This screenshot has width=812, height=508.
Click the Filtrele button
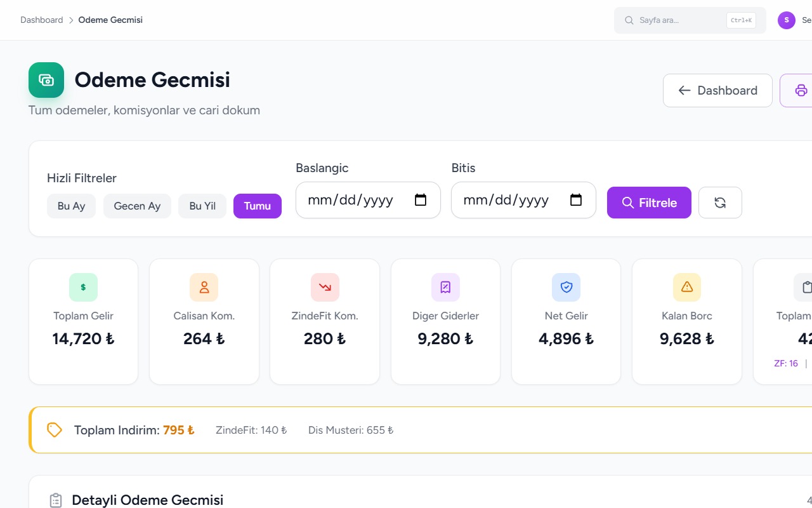coord(649,203)
